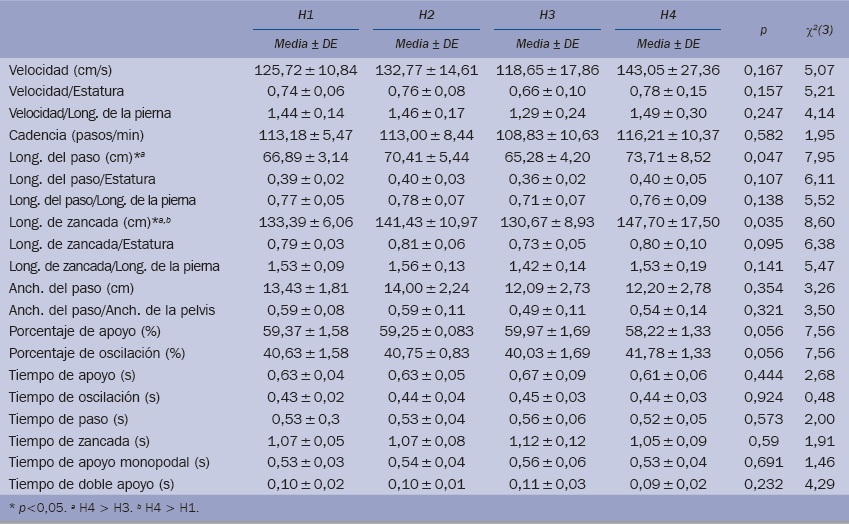849x524 pixels.
Task: Select the H4 value 147,70 ± 17,50
Action: click(x=668, y=222)
